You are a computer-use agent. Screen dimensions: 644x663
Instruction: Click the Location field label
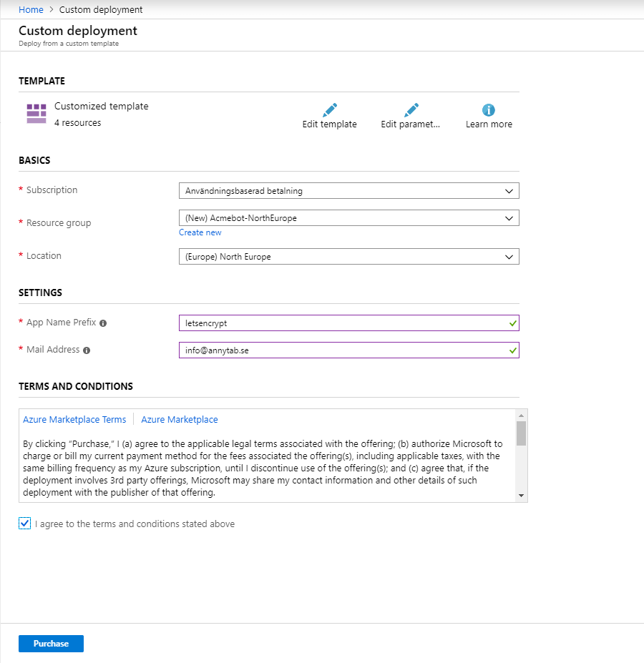[44, 256]
